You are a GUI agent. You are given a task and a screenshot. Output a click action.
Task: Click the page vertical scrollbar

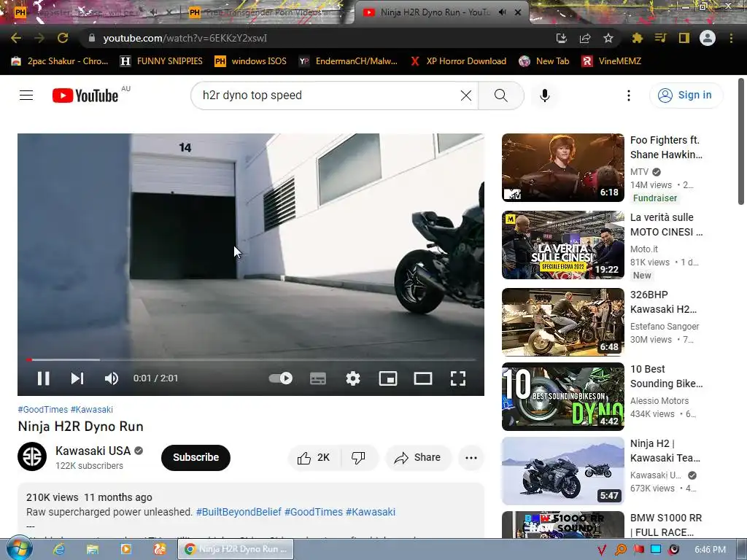pos(741,142)
